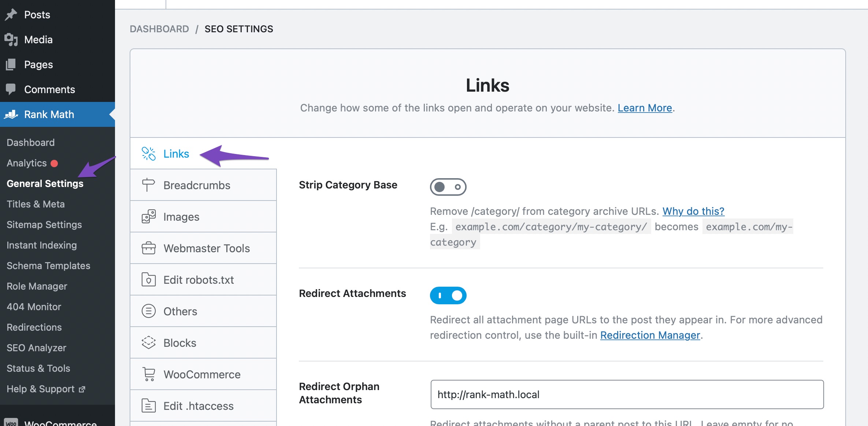
Task: Click the WooCommerce Woo logo icon
Action: 11,423
